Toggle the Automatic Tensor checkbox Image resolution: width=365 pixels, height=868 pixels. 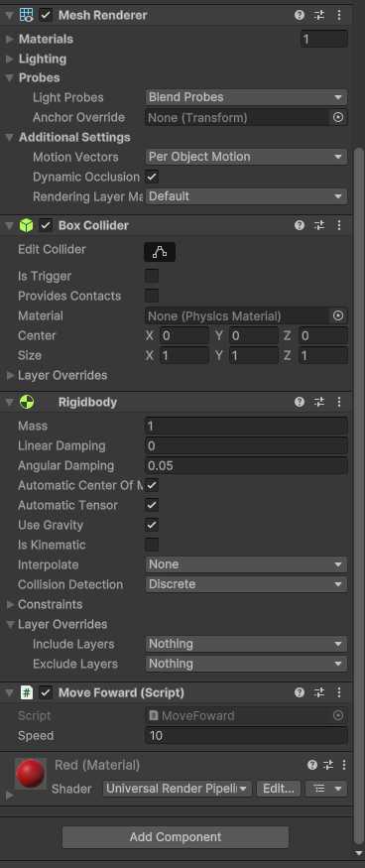pyautogui.click(x=152, y=505)
